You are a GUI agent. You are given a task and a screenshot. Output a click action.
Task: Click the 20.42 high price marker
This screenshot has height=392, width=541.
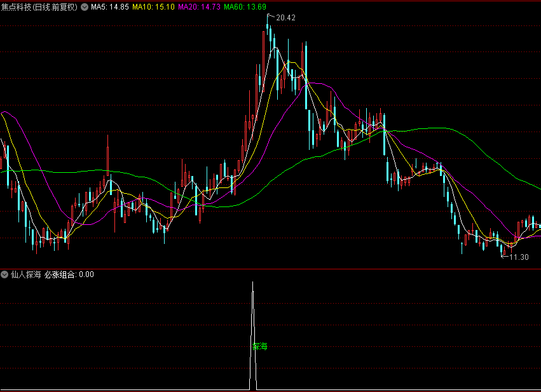[x=285, y=18]
